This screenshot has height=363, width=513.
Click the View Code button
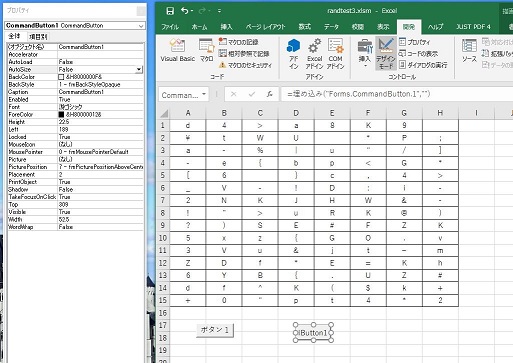419,53
